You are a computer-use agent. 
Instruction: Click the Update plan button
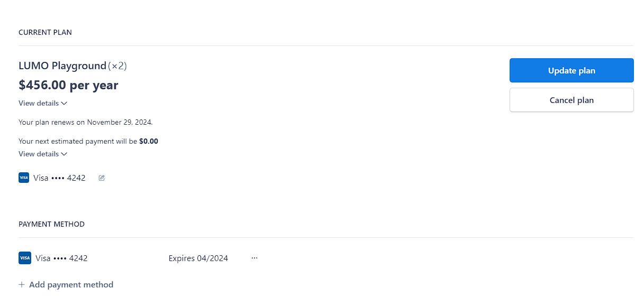tap(572, 70)
